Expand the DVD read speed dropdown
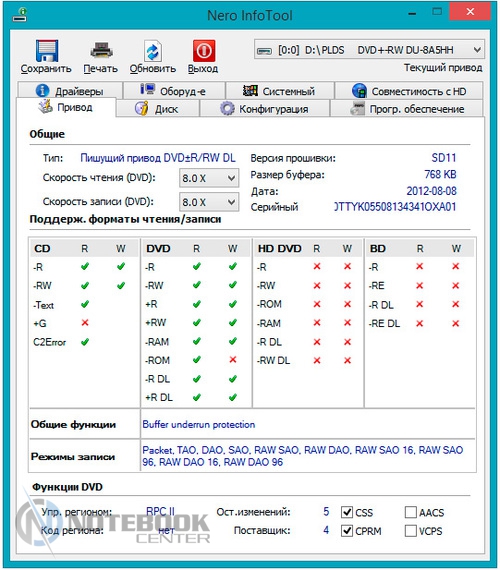 tap(209, 178)
